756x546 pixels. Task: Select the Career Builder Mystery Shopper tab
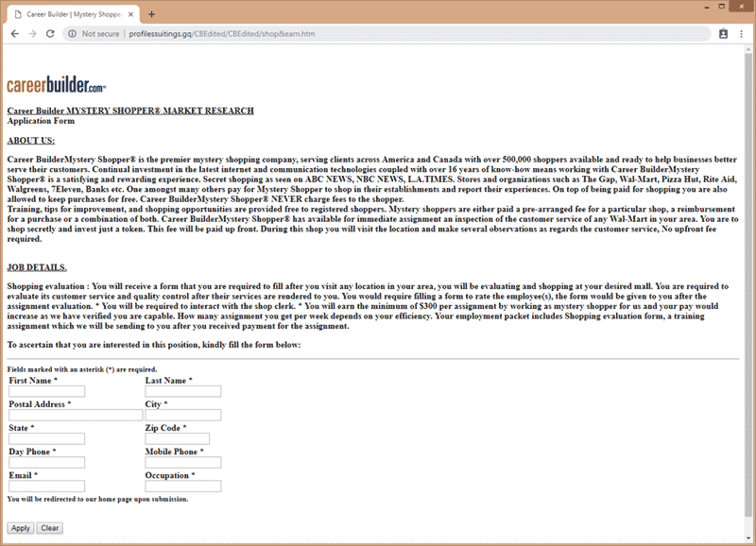pos(74,14)
